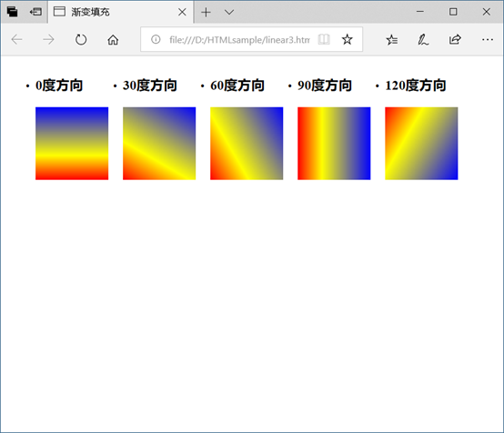Click the forward navigation arrow

tap(48, 40)
